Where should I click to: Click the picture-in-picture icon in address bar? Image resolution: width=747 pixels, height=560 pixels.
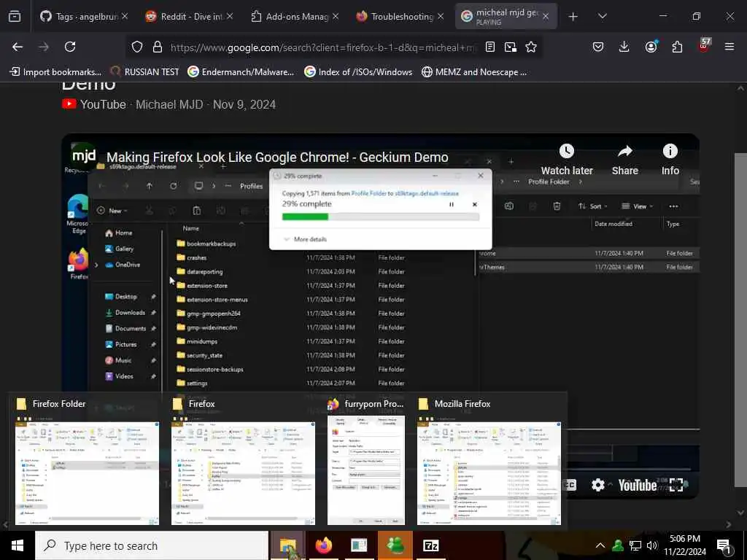pos(510,47)
